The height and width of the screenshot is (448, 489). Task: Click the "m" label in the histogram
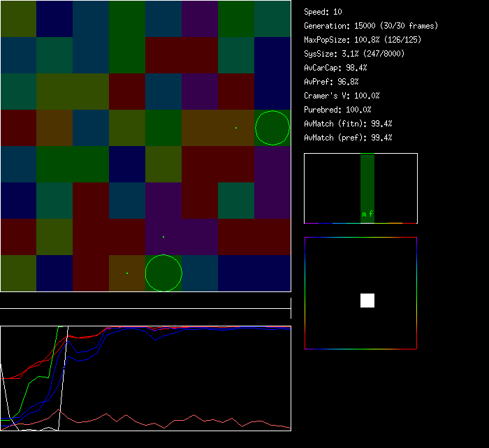coord(364,215)
